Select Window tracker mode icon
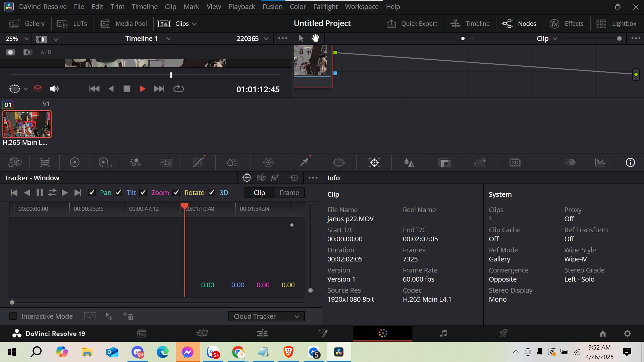 tap(247, 178)
